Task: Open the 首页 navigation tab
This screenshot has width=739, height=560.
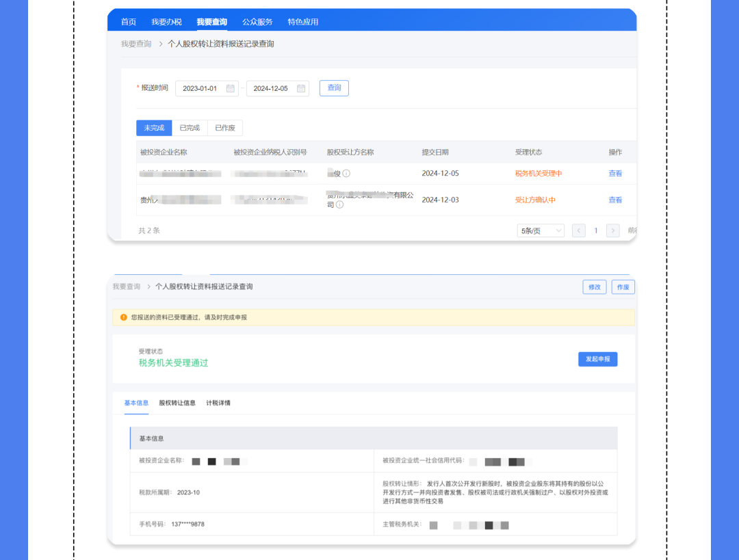Action: (128, 22)
